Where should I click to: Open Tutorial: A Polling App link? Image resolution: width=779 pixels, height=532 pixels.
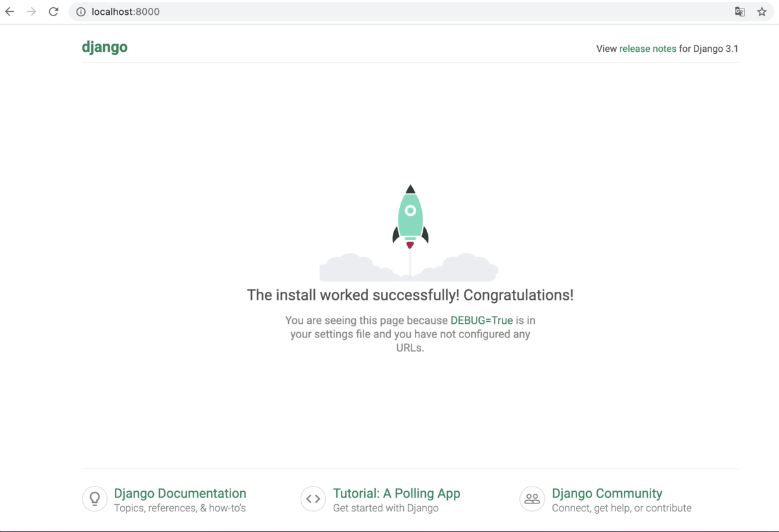(397, 493)
